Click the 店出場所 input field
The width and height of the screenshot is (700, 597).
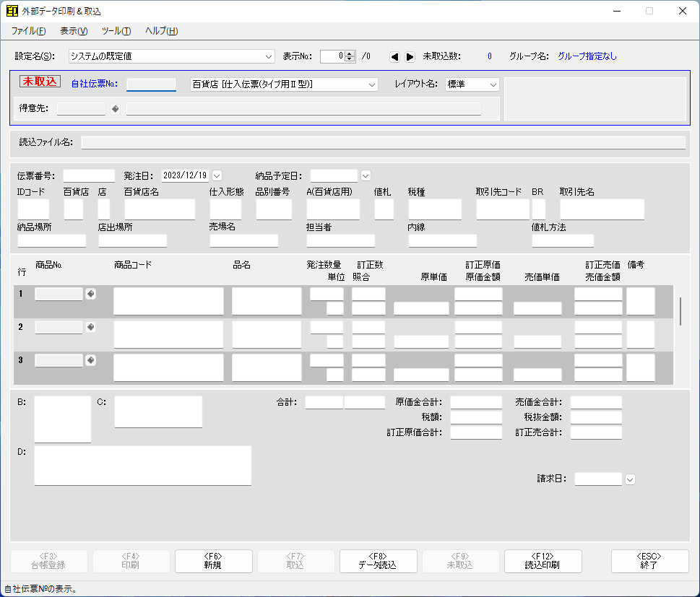click(133, 241)
